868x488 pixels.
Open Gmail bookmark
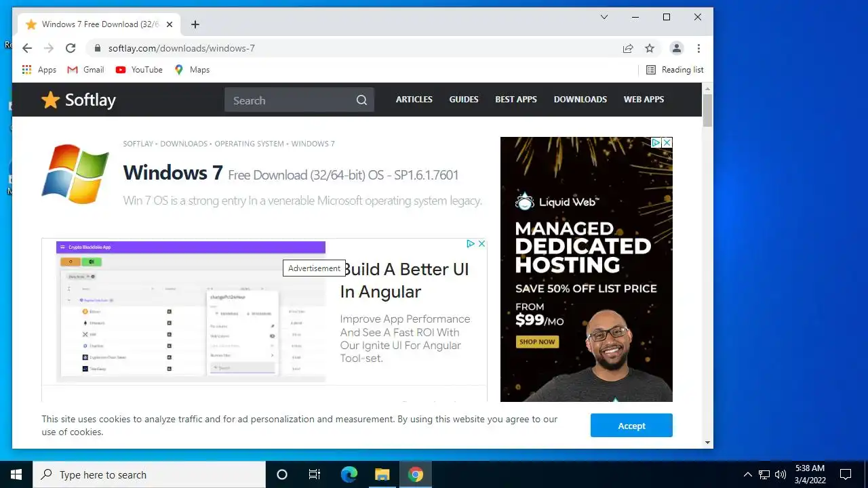pyautogui.click(x=85, y=70)
